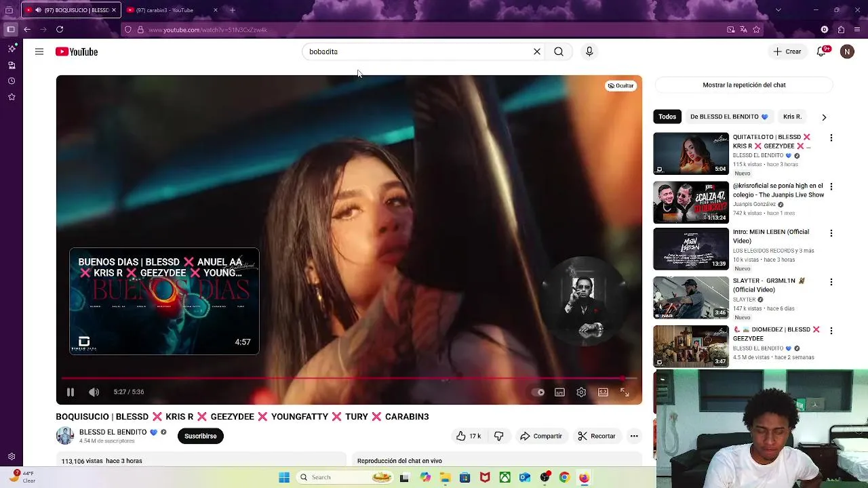868x488 pixels.
Task: Open the Windows Start menu
Action: 284,477
